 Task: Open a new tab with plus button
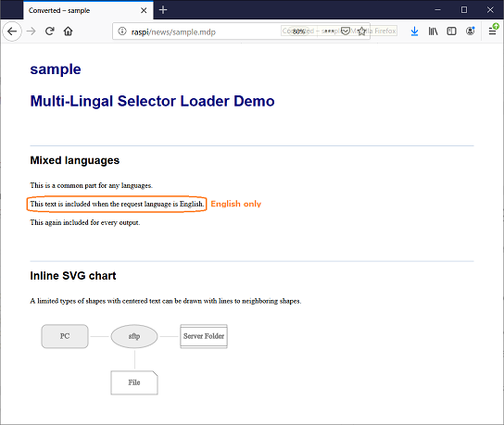(x=163, y=10)
